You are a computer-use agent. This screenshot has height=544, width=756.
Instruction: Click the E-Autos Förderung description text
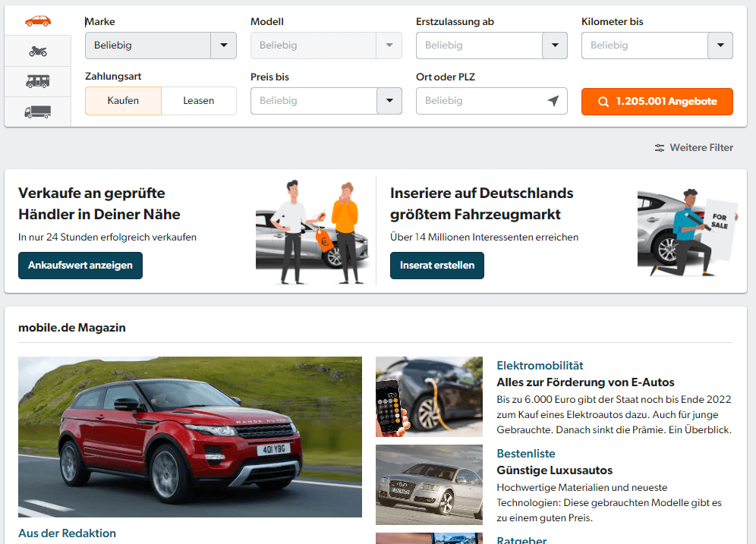(x=614, y=414)
